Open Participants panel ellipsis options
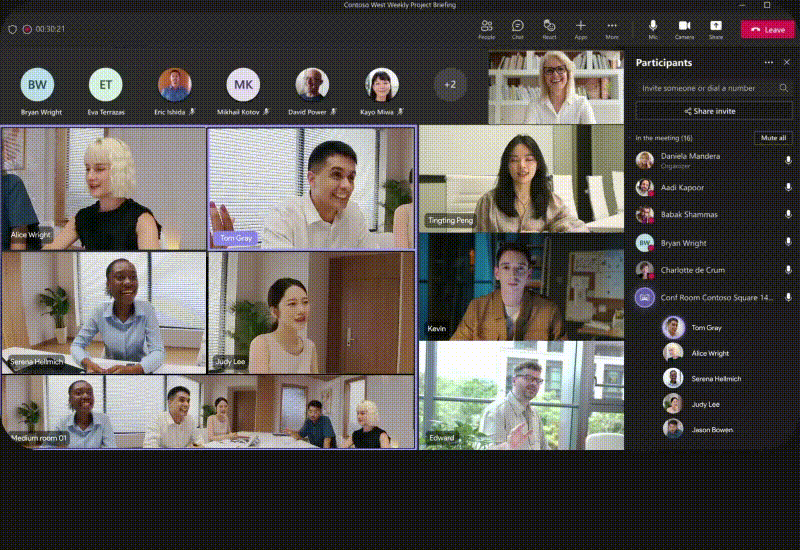Screen dimensions: 800x550 [x=769, y=62]
